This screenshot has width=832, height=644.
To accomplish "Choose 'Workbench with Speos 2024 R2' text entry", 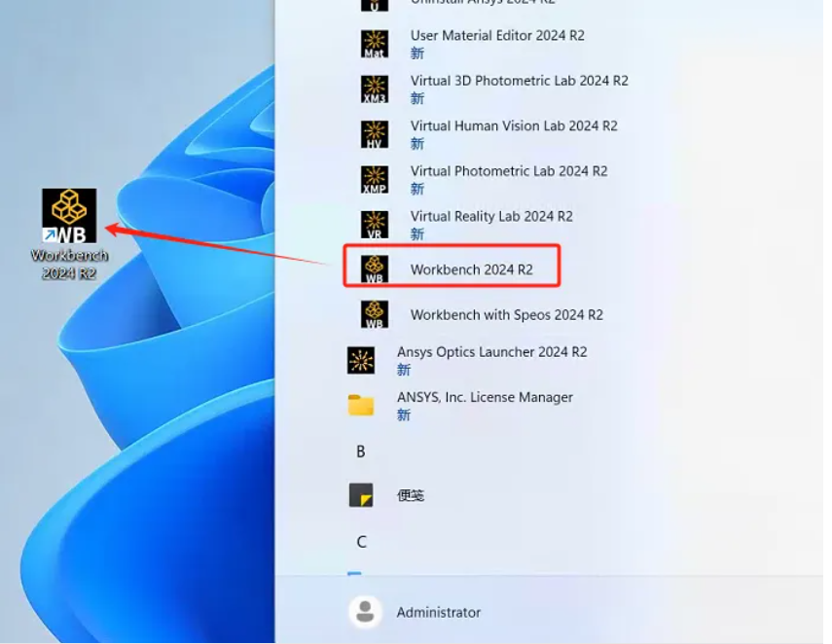I will [x=506, y=314].
